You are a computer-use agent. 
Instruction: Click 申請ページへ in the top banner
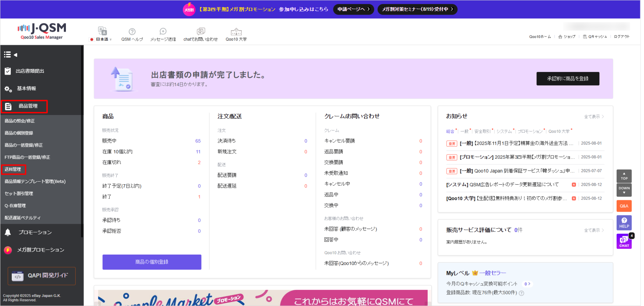point(354,9)
